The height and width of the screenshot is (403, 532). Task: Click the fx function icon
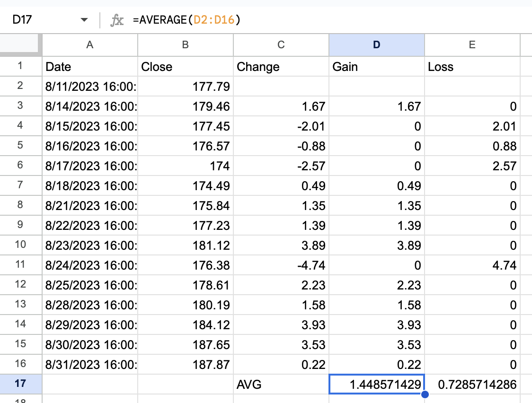117,20
